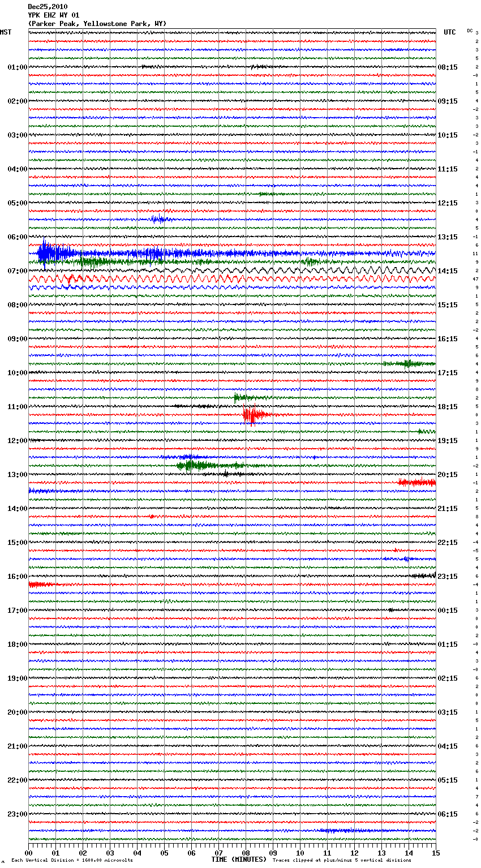Click the large blue earthquake onset after 06:00

coord(45,253)
